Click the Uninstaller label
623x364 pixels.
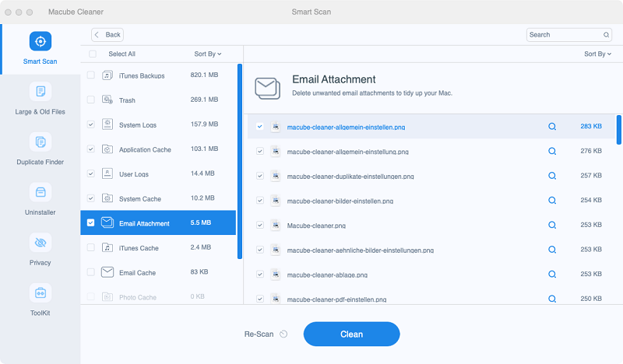tap(40, 212)
